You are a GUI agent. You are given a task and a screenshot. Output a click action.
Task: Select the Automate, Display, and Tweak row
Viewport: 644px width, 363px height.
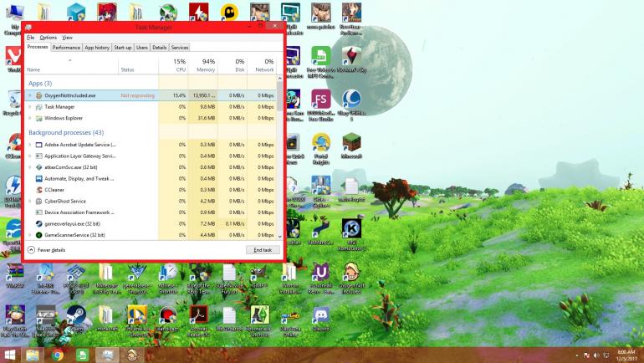pos(151,179)
